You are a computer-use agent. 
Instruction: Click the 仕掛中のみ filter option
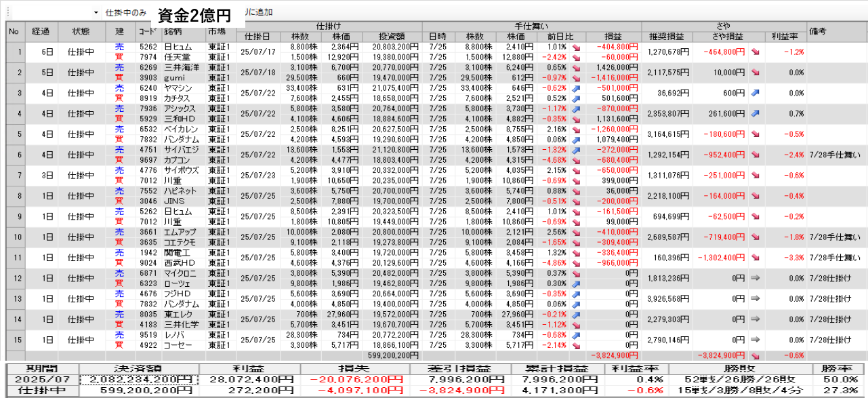point(126,13)
